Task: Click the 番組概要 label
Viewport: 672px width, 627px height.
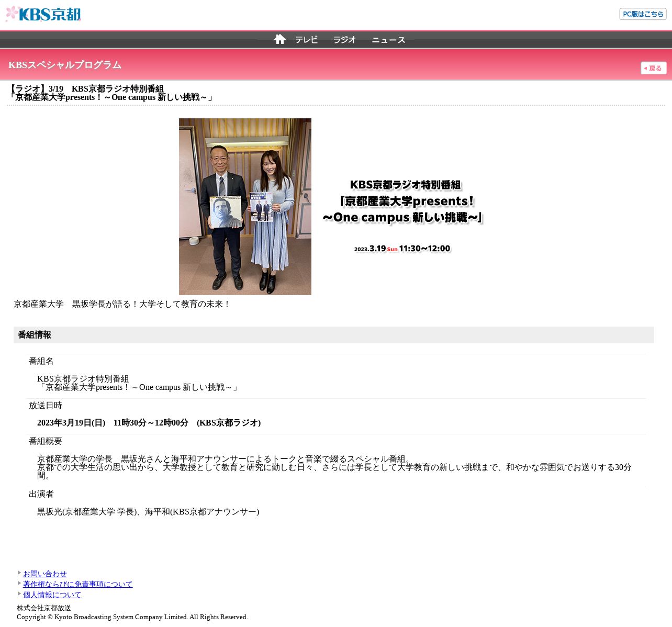Action: point(46,441)
